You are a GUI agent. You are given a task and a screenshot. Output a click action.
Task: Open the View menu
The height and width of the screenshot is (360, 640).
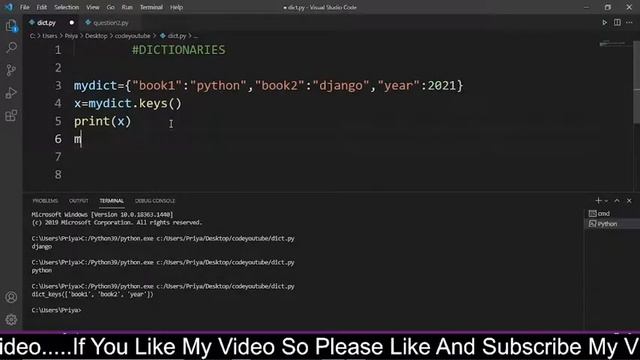coord(93,7)
